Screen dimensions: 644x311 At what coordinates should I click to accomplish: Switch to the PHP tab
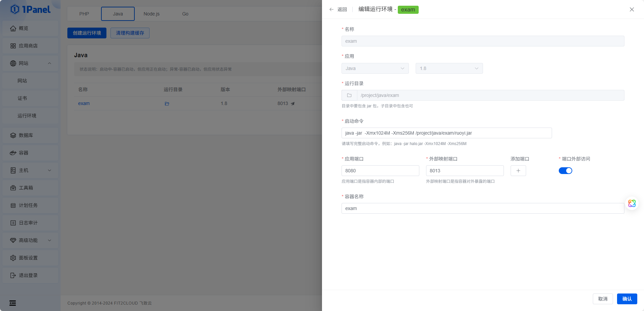click(x=84, y=14)
